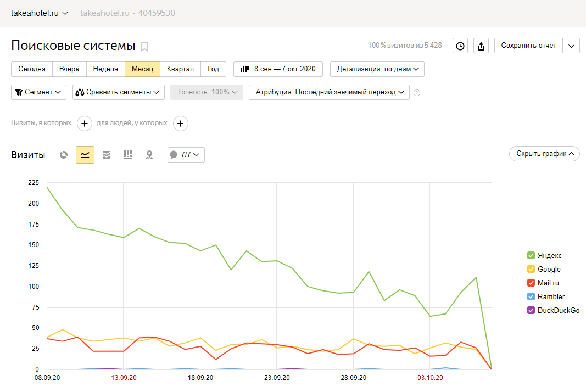Viewport: 586px width, 392px height.
Task: Expand Детализация: по дням dropdown
Action: tap(377, 69)
